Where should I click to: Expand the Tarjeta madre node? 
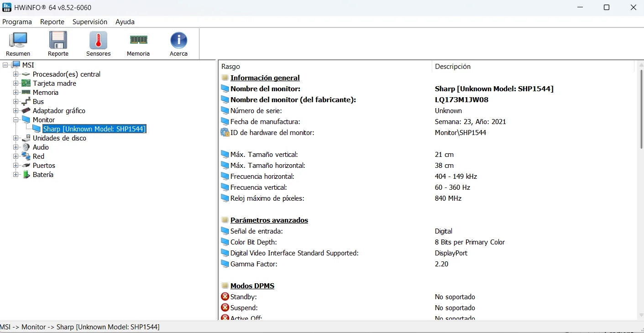16,83
